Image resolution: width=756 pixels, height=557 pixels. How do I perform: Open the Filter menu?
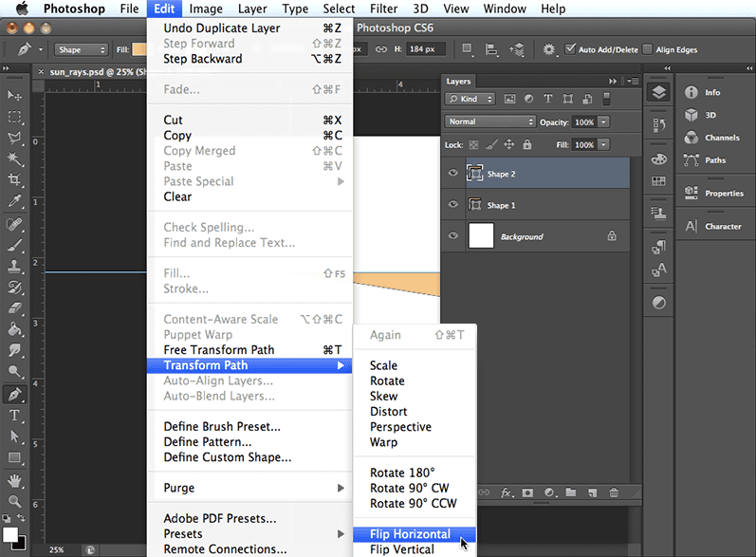(x=384, y=9)
